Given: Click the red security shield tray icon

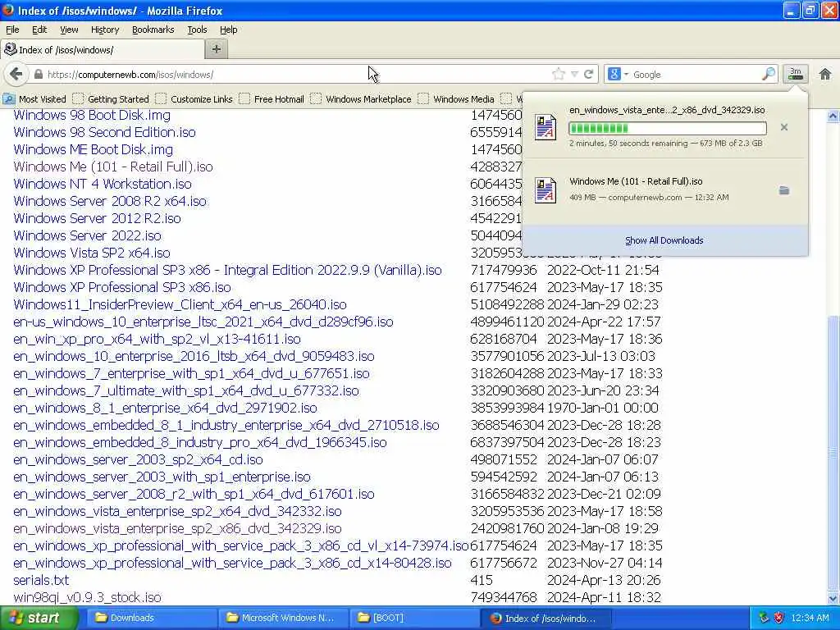Looking at the screenshot, I should pos(778,618).
